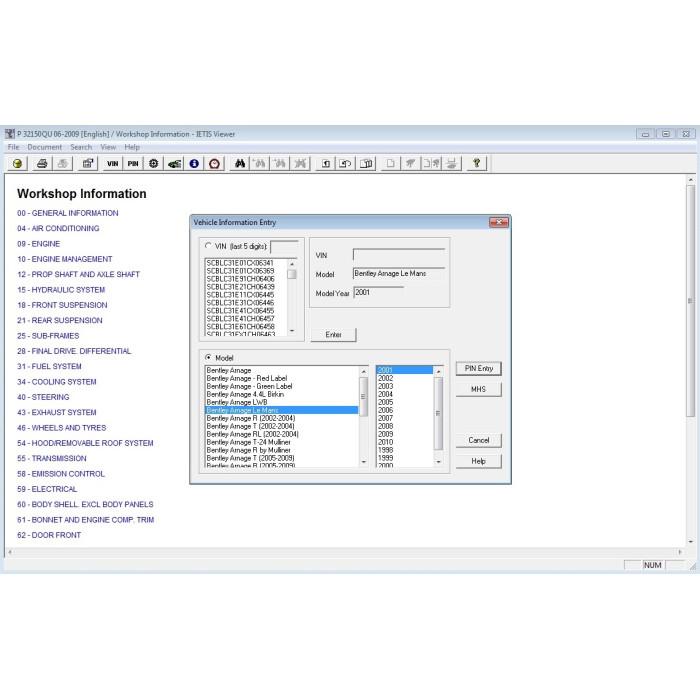The height and width of the screenshot is (700, 700).
Task: Click the greyed page-with-pin toolbar icon
Action: pos(431,164)
